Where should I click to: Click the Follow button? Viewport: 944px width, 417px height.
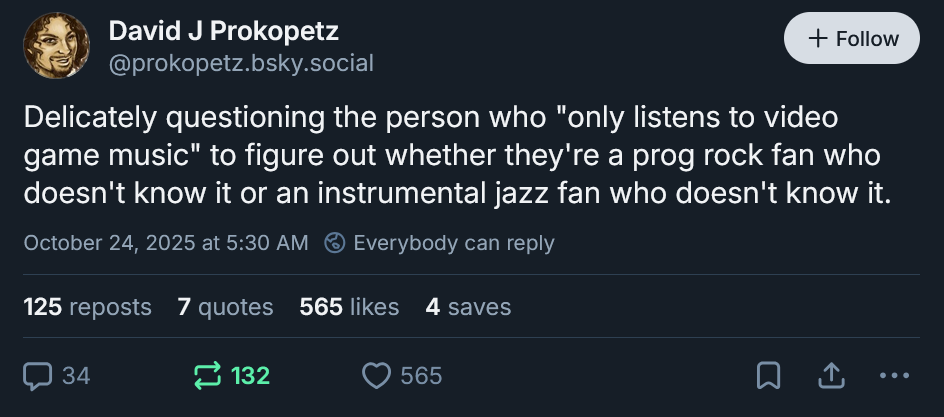point(852,39)
